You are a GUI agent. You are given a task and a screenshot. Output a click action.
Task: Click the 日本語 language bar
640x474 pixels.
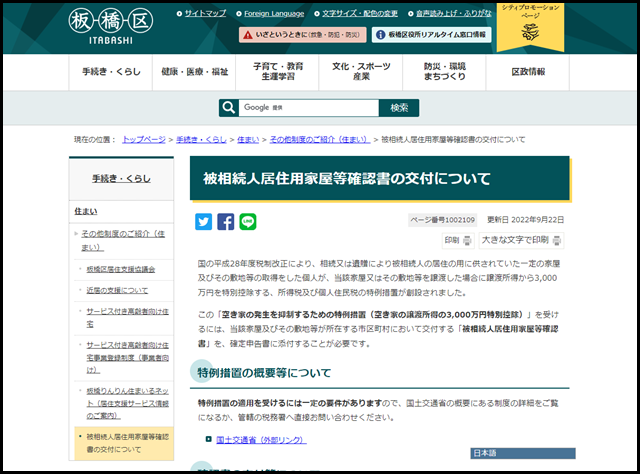point(523,453)
